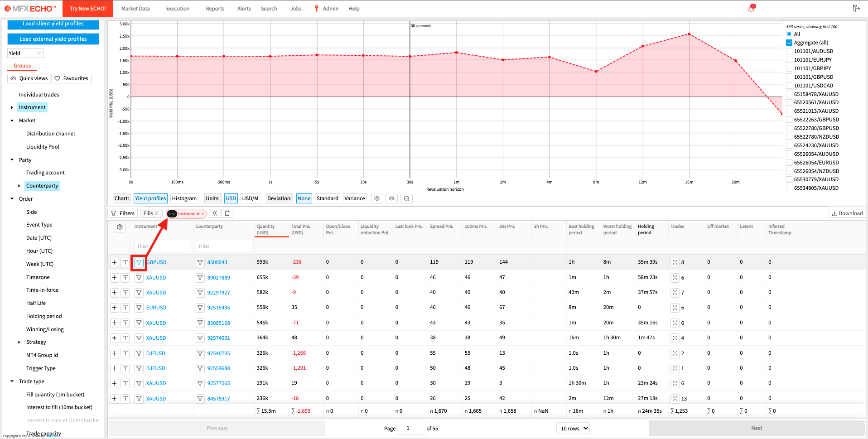868x439 pixels.
Task: Click the plus icon on the 85085168 row
Action: 115,323
